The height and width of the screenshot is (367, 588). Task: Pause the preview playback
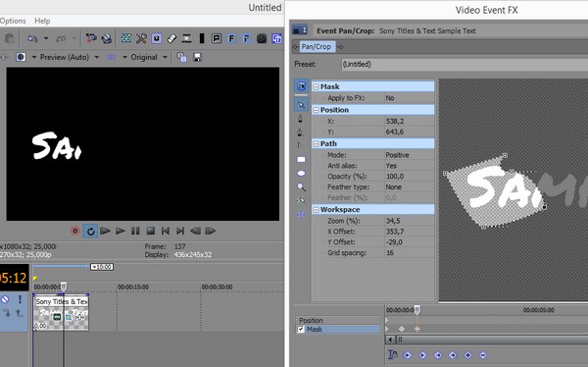coord(135,231)
